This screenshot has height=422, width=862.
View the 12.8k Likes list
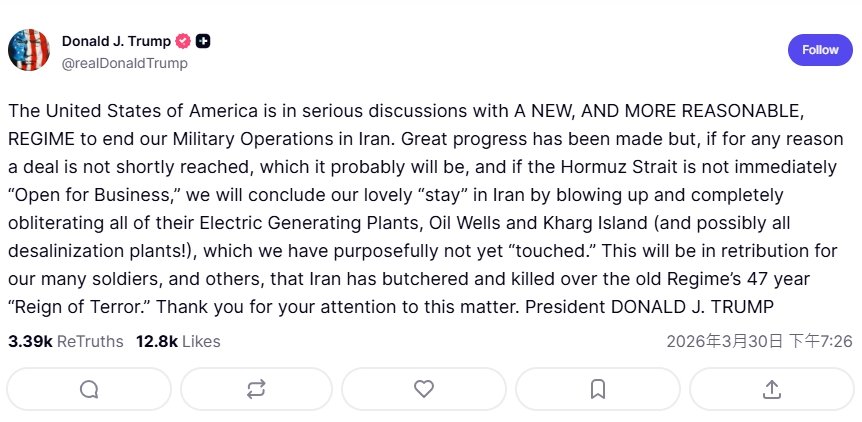[178, 341]
